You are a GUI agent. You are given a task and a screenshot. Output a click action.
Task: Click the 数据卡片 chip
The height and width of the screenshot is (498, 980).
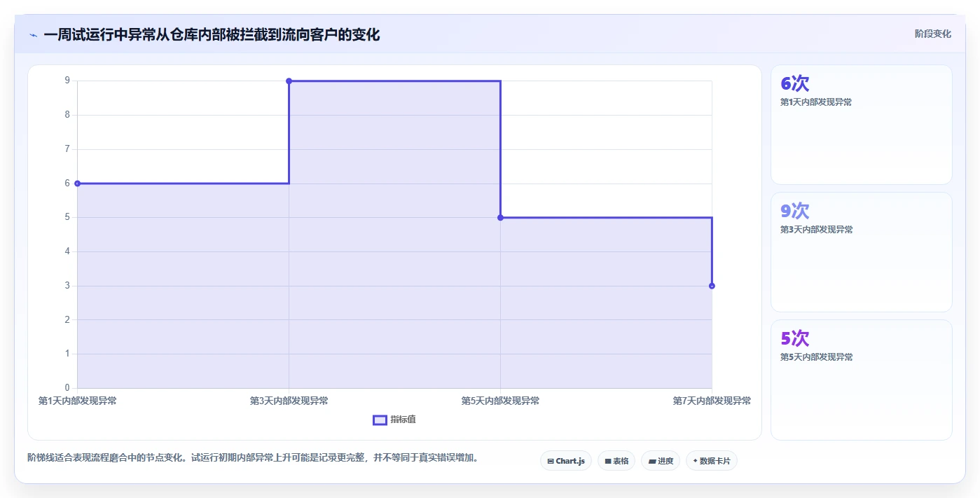coord(712,461)
